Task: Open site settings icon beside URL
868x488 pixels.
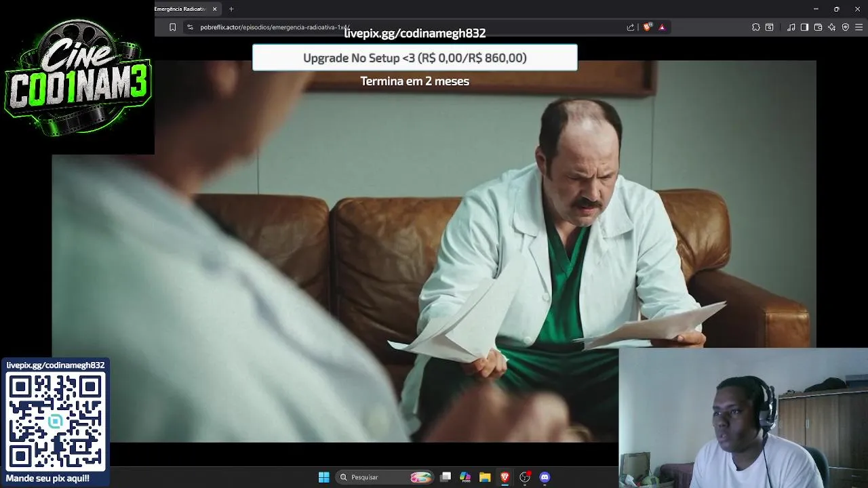Action: coord(191,27)
